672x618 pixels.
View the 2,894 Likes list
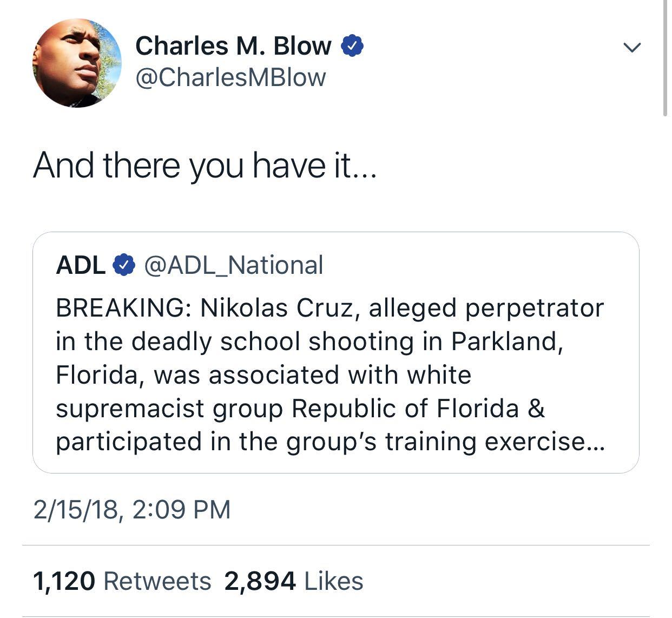293,581
